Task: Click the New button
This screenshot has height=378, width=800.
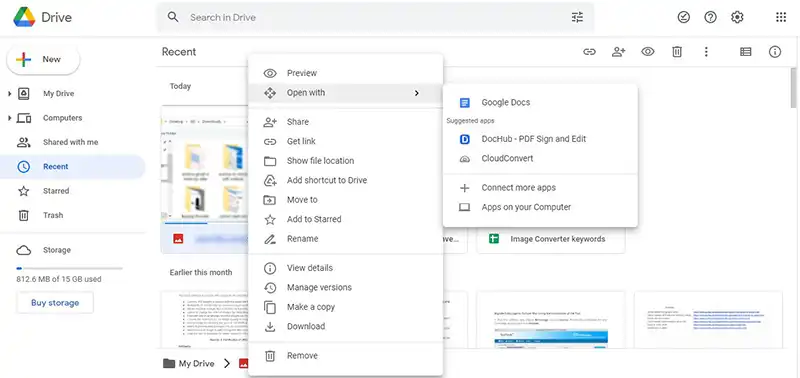Action: tap(43, 60)
